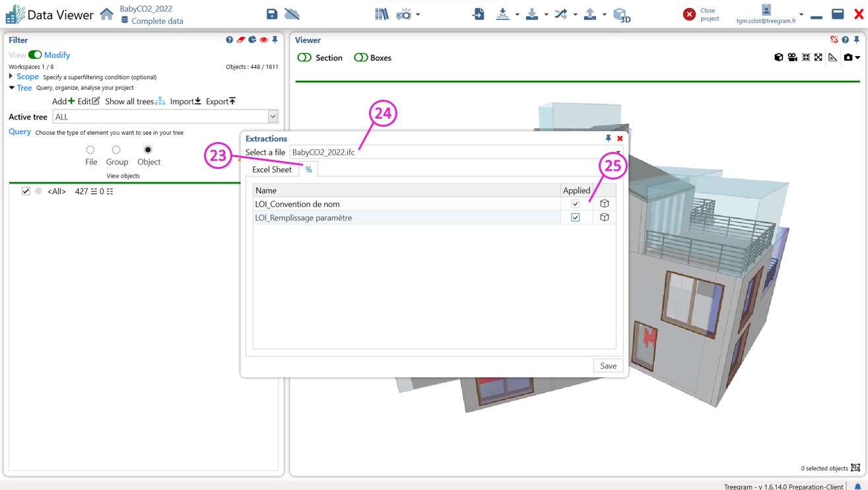Save project with floppy disk icon

tap(272, 15)
